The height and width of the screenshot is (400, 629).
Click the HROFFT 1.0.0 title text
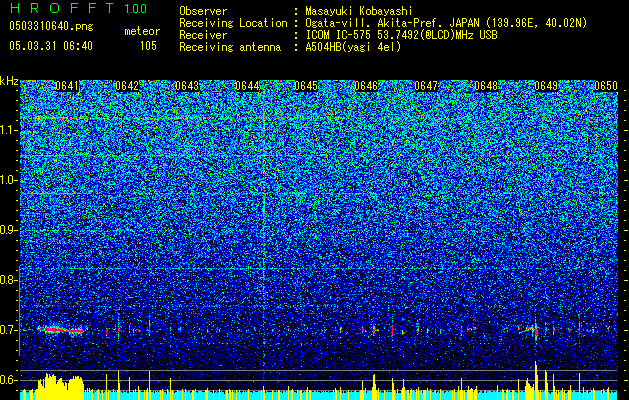(x=78, y=8)
